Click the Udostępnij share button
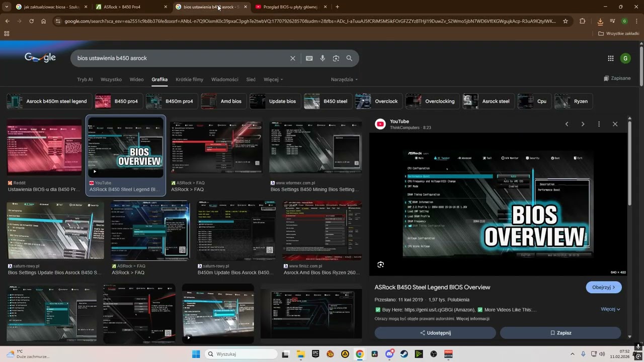The image size is (644, 362). (435, 333)
